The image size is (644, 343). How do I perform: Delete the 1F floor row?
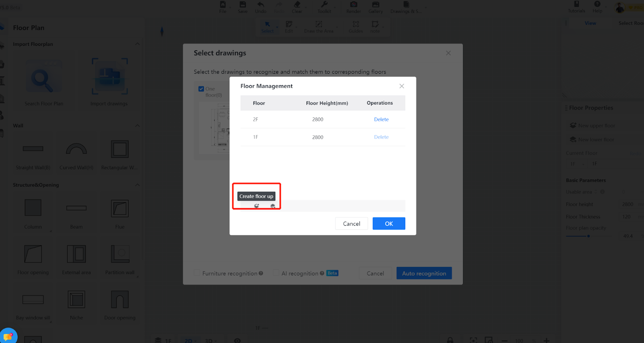tap(381, 137)
